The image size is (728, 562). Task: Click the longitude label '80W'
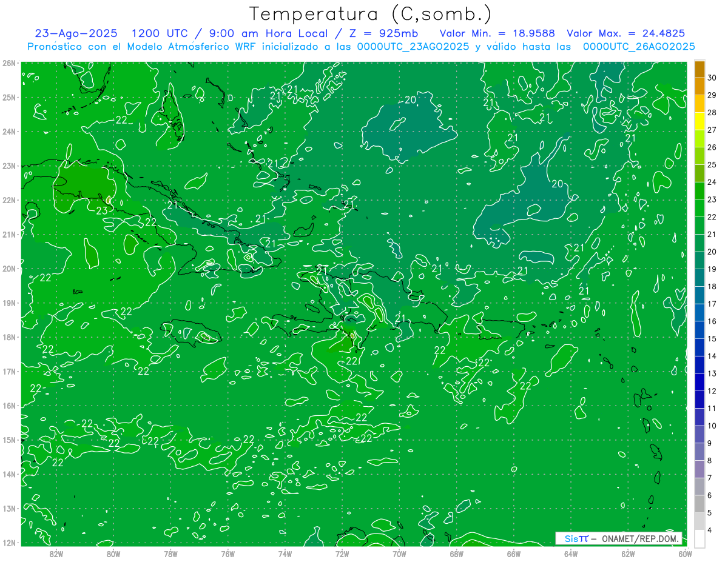[113, 553]
